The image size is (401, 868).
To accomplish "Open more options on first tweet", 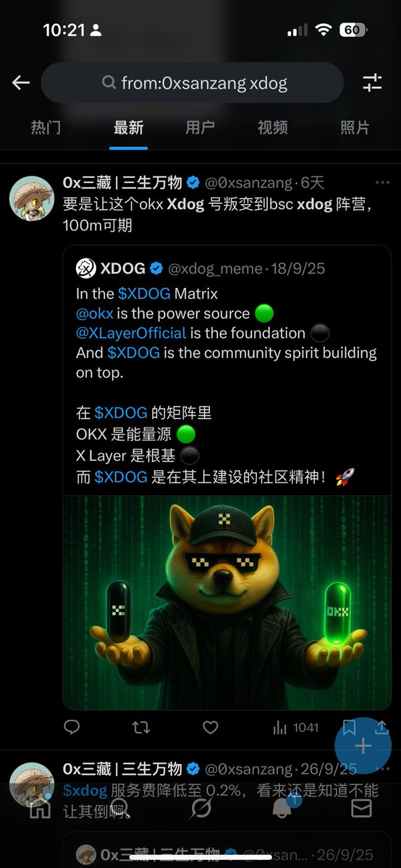I will (382, 183).
